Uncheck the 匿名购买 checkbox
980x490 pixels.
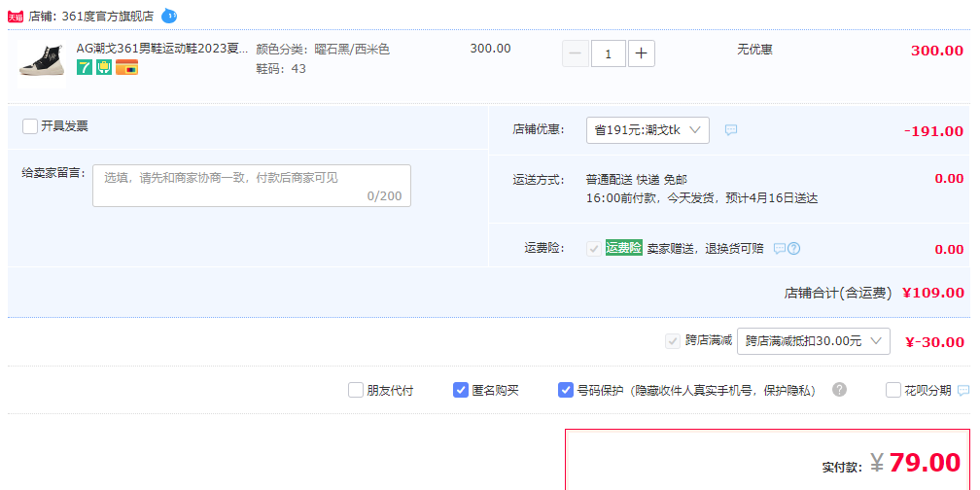tap(461, 391)
